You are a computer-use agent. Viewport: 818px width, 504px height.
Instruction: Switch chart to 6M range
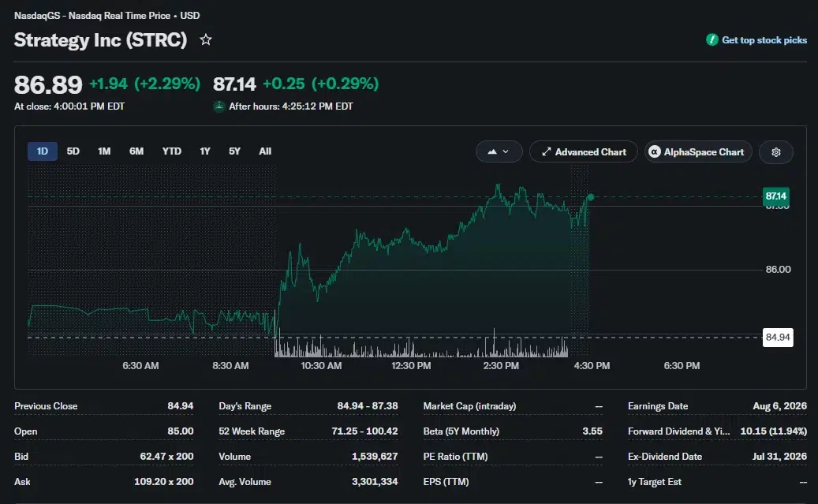[136, 151]
